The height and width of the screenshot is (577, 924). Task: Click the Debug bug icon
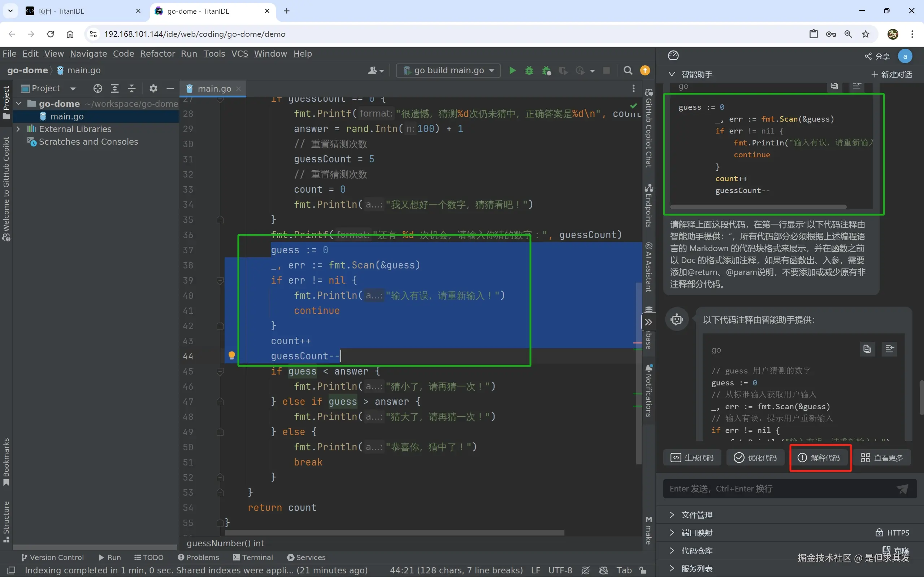tap(529, 71)
